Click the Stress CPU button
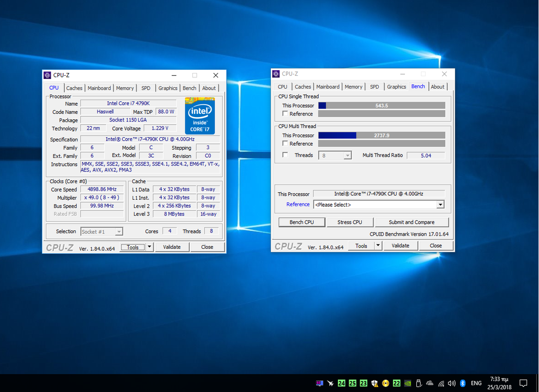The width and height of the screenshot is (539, 392). (349, 222)
